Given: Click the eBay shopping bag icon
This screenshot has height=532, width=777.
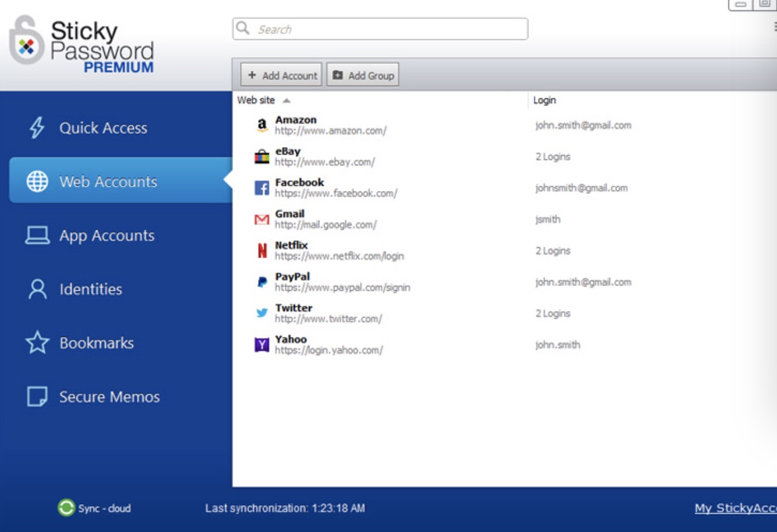Looking at the screenshot, I should coord(262,157).
